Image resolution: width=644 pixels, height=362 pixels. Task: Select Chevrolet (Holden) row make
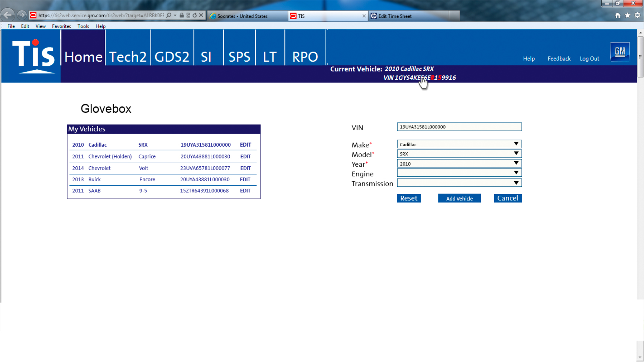(x=110, y=157)
